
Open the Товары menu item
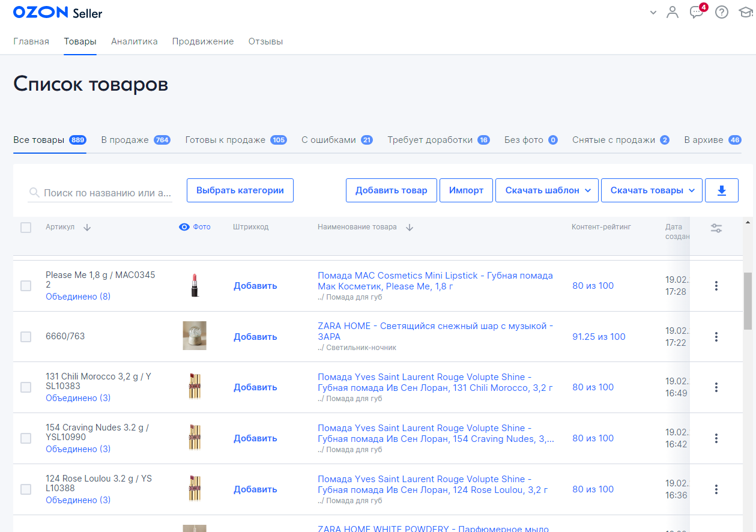pos(80,41)
